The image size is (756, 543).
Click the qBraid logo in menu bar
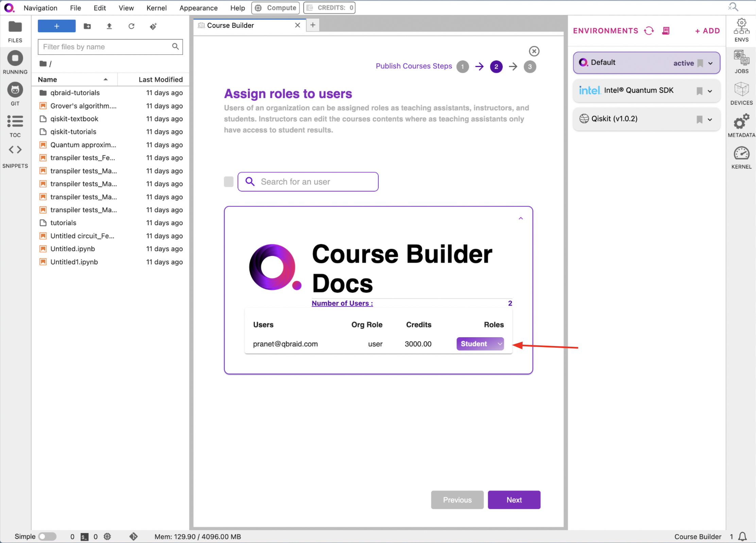tap(9, 7)
